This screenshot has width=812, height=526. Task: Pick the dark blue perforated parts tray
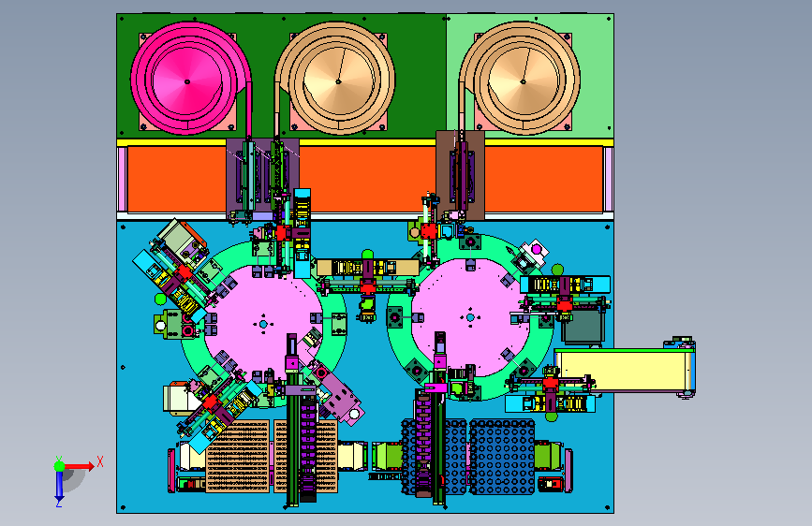click(x=501, y=457)
